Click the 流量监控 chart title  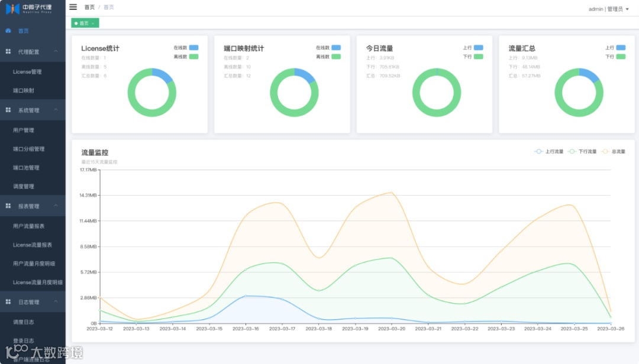coord(95,152)
